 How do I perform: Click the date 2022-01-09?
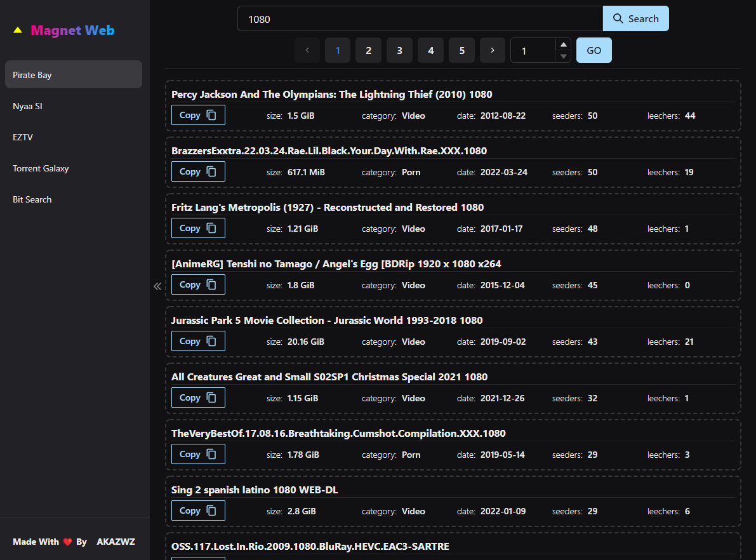[503, 511]
